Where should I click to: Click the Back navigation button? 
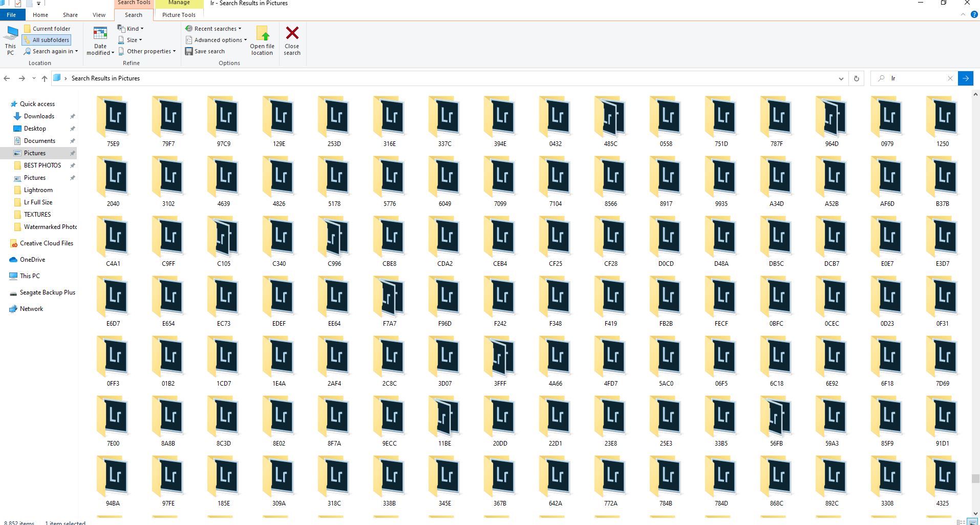pos(7,78)
